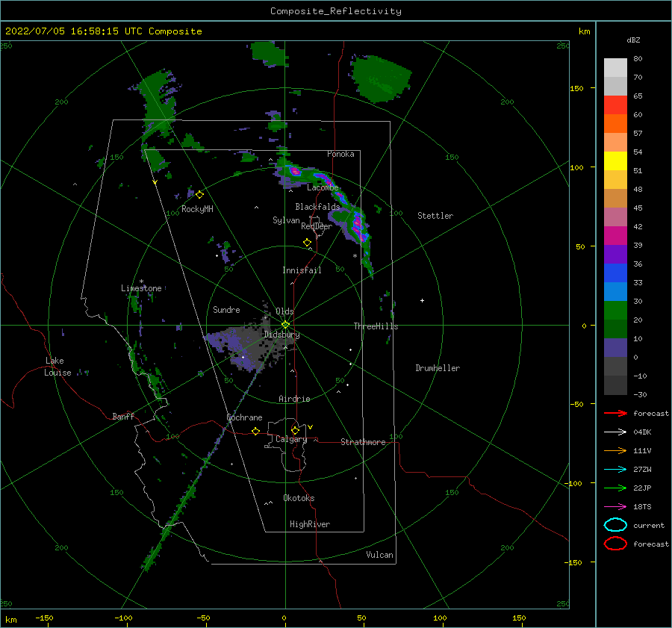
Task: Click the white 80–70 dBZ swatch at top
Action: coord(615,68)
